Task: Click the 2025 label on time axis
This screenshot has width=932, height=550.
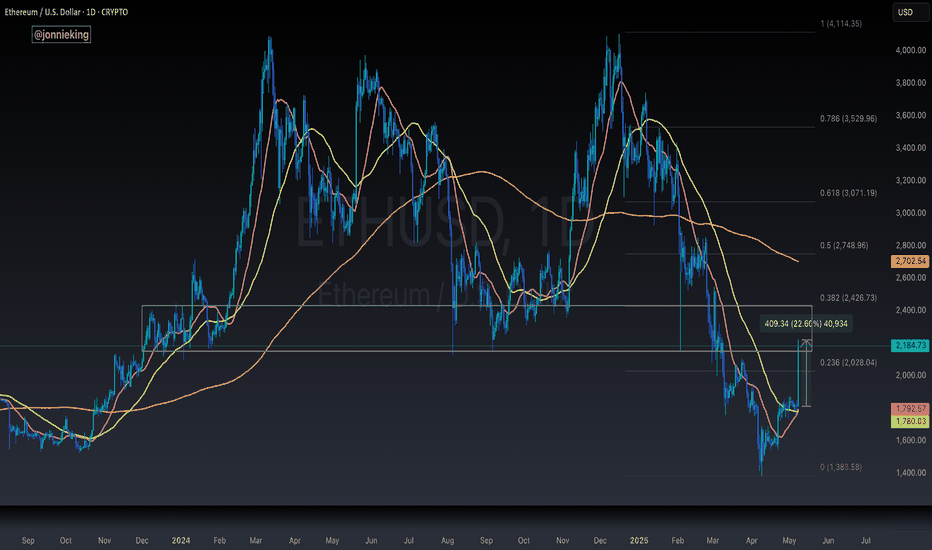Action: click(639, 540)
